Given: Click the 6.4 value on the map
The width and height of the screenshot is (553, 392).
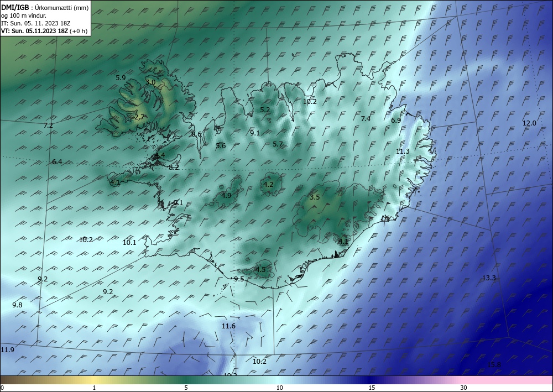Looking at the screenshot, I should tap(57, 162).
